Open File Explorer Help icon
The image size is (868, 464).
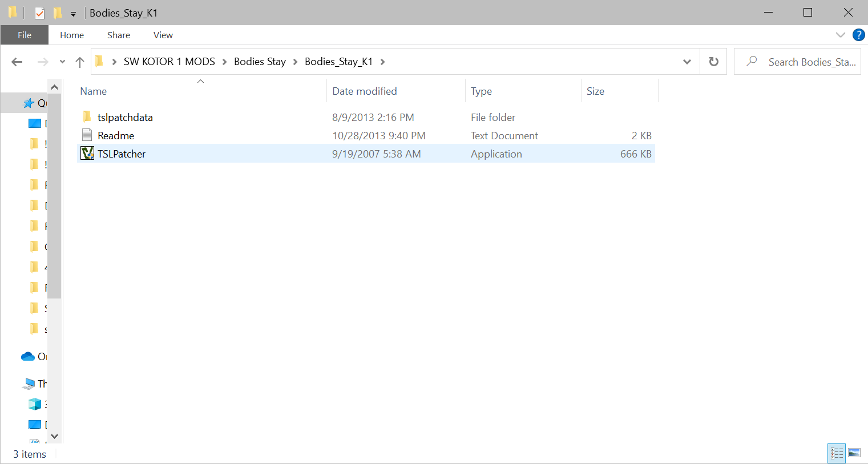(858, 35)
